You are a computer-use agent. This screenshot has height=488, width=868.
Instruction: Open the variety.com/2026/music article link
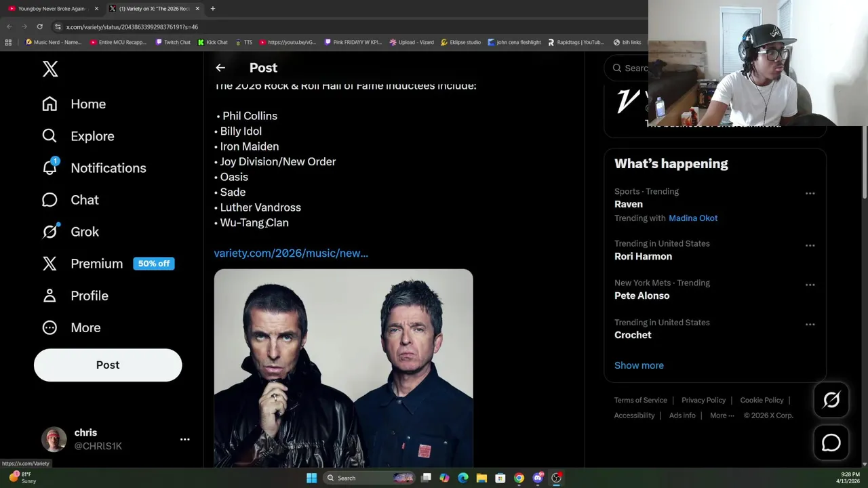pos(291,253)
